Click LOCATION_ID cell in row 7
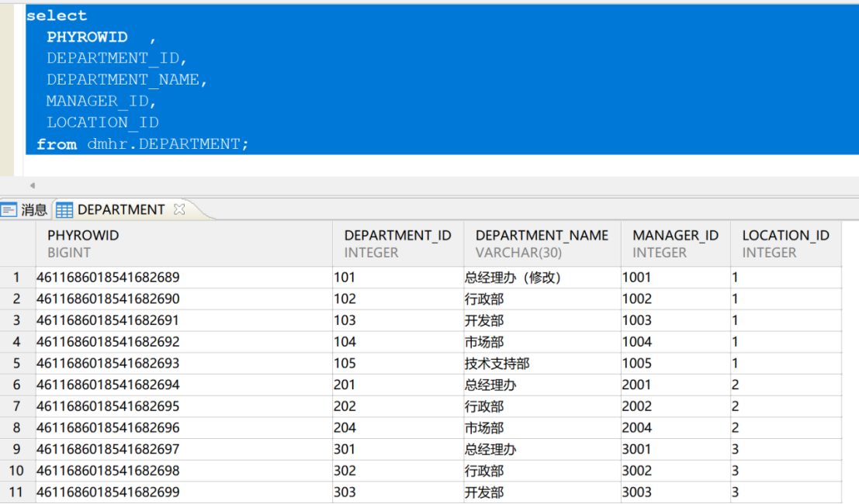Viewport: 859px width, 504px height. click(x=785, y=406)
